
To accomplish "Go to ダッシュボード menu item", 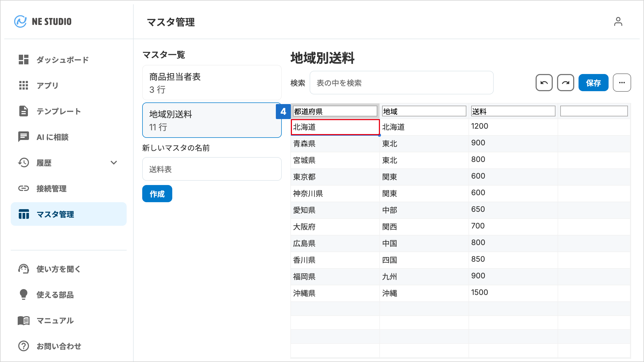I will 69,60.
